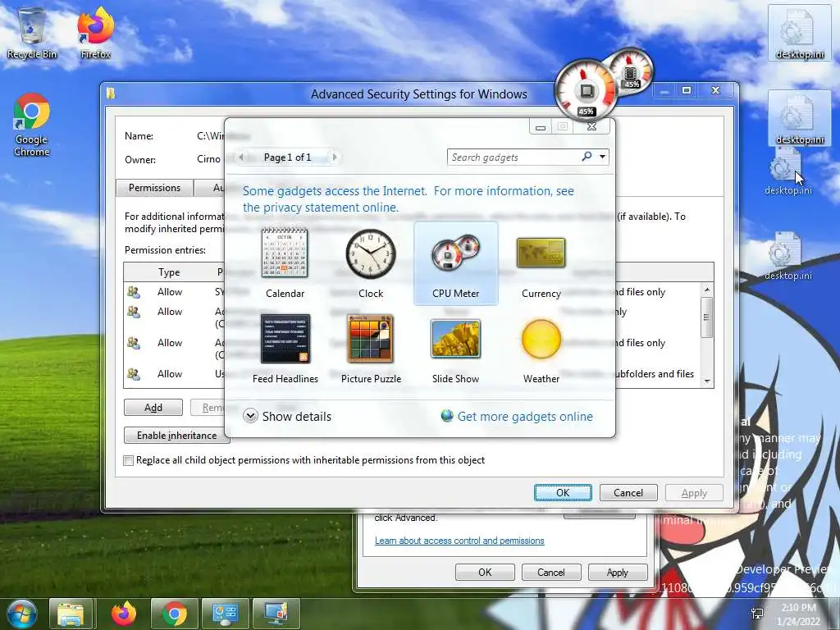Select the Slide Show gadget
Image resolution: width=840 pixels, height=630 pixels.
456,348
